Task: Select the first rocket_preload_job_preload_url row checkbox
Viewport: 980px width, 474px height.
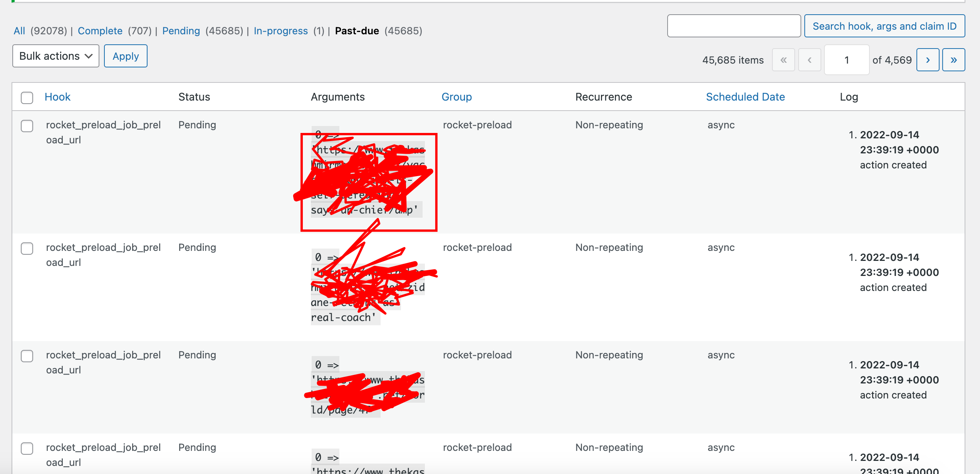Action: [x=27, y=126]
